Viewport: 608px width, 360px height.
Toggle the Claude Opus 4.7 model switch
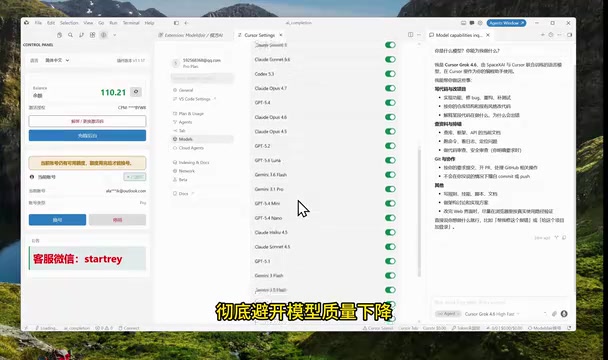pos(390,88)
